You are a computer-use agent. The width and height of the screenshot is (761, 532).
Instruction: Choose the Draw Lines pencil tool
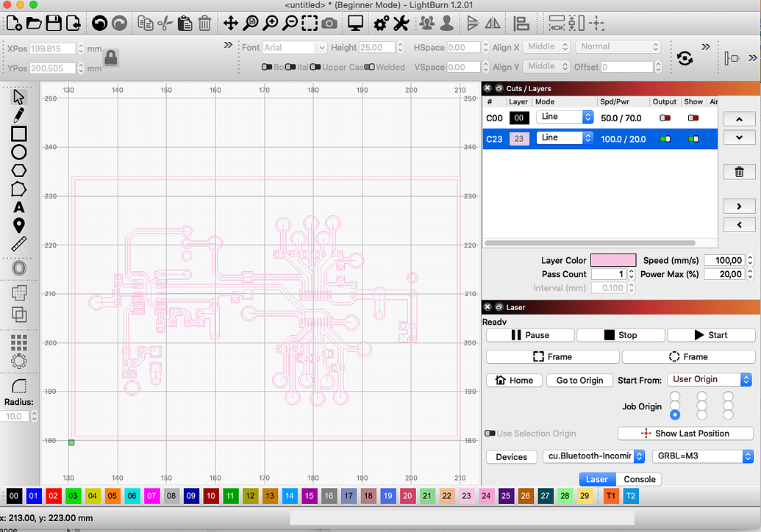(20, 115)
